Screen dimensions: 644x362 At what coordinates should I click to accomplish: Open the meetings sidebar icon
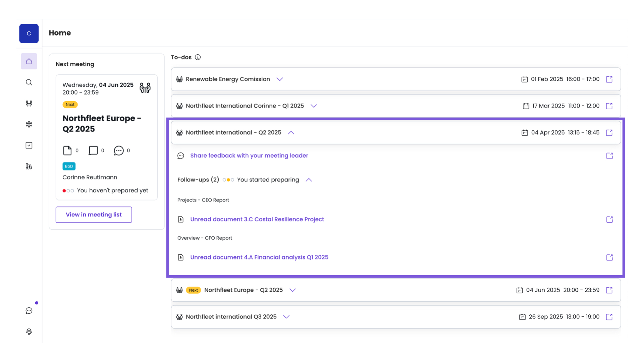(29, 104)
